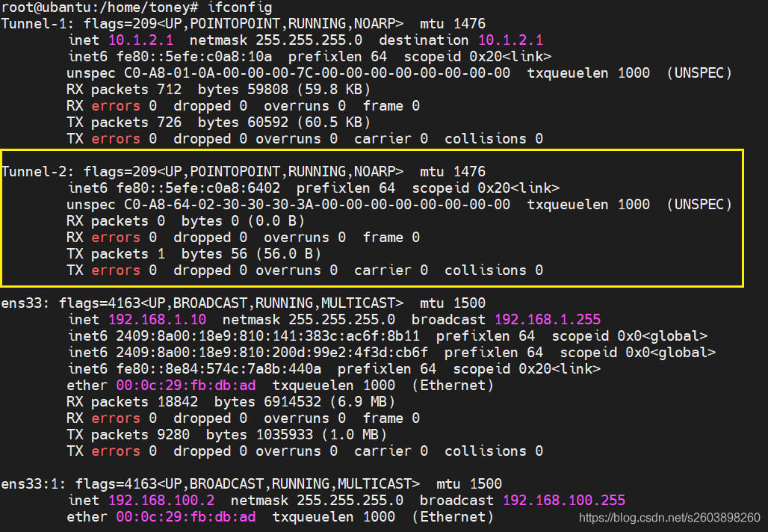This screenshot has height=532, width=768.
Task: Click 'bytes 60592 (60.5 KB)' TX value
Action: [x=284, y=123]
